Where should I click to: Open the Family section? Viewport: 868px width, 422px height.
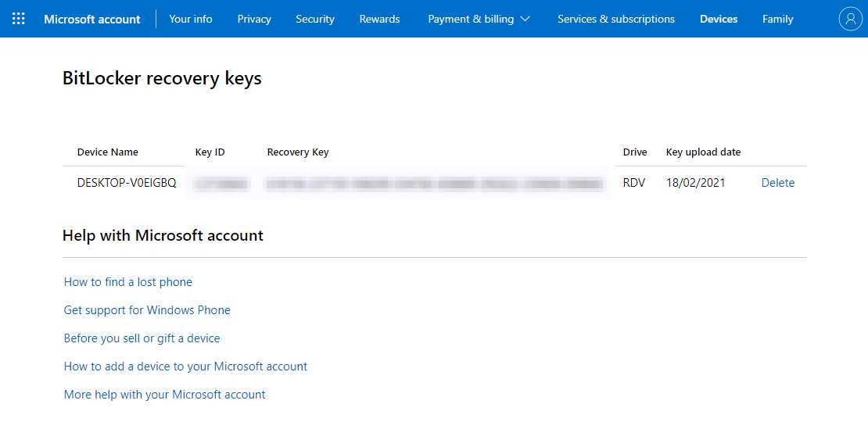point(777,19)
